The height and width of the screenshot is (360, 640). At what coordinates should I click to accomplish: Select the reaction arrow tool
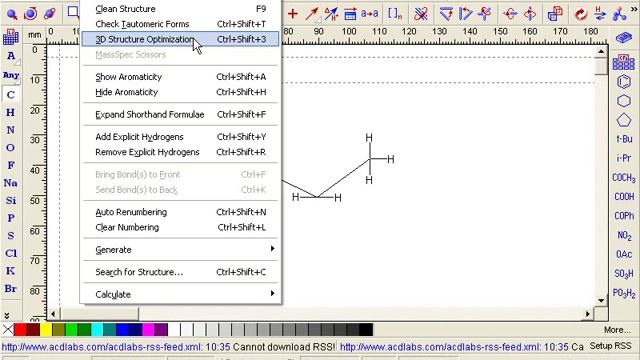(312, 14)
